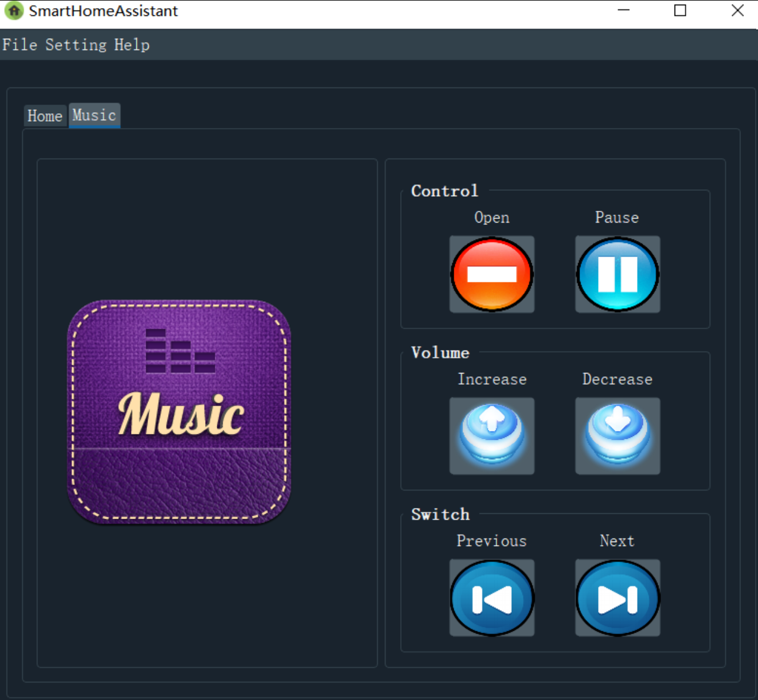Close the SmartHomeAssistant window
The height and width of the screenshot is (700, 758).
737,11
